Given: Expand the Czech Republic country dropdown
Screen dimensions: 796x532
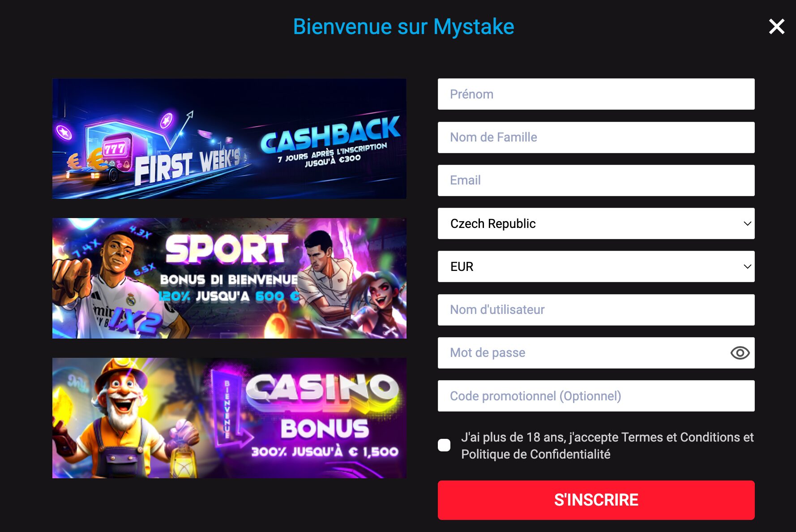Looking at the screenshot, I should (x=596, y=223).
